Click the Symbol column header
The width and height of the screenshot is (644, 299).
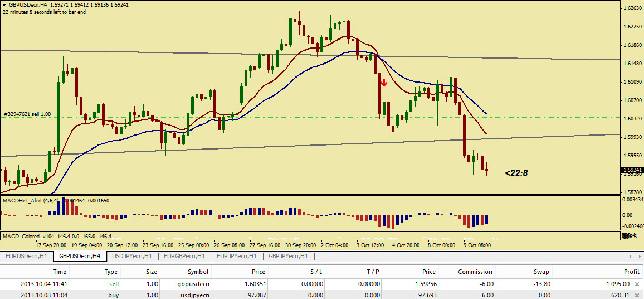point(197,272)
